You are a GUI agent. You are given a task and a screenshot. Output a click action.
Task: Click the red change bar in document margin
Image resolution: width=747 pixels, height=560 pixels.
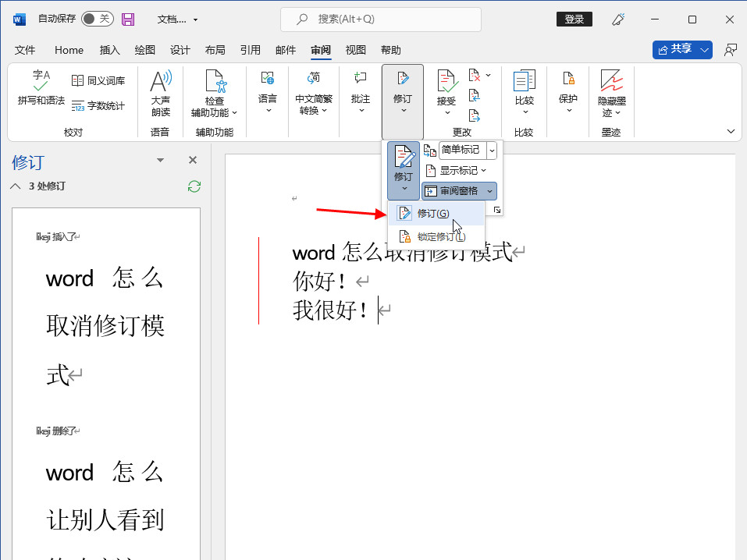258,281
